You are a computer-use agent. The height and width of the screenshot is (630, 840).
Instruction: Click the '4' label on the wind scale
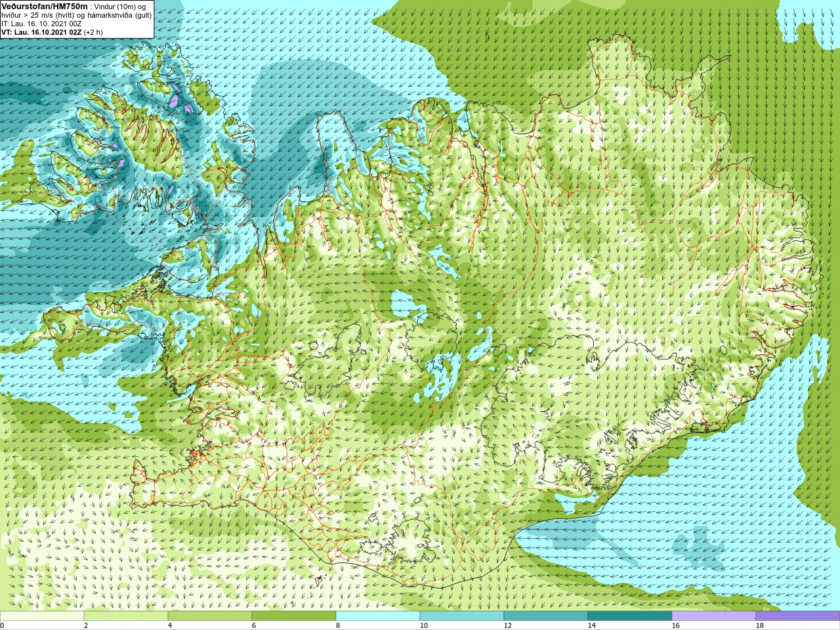point(170,625)
